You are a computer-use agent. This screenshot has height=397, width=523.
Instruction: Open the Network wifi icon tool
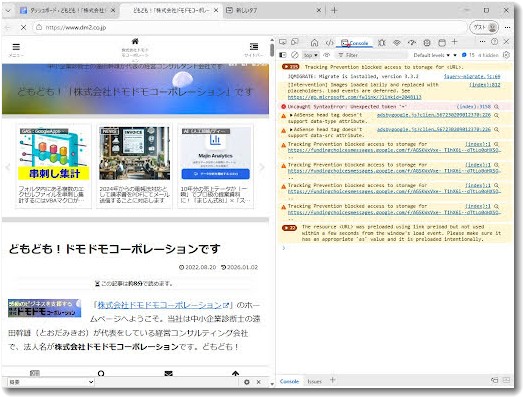click(397, 43)
